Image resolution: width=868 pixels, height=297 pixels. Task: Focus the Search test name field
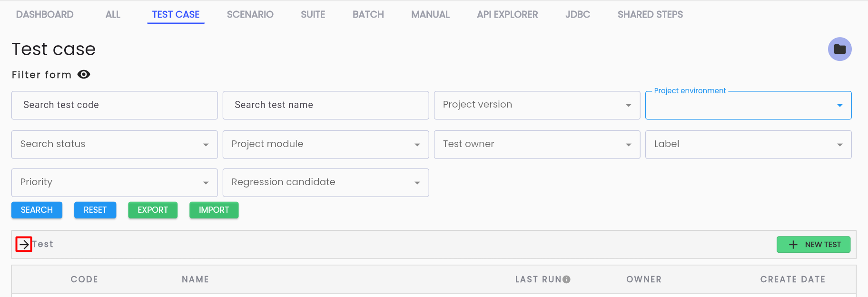[325, 105]
